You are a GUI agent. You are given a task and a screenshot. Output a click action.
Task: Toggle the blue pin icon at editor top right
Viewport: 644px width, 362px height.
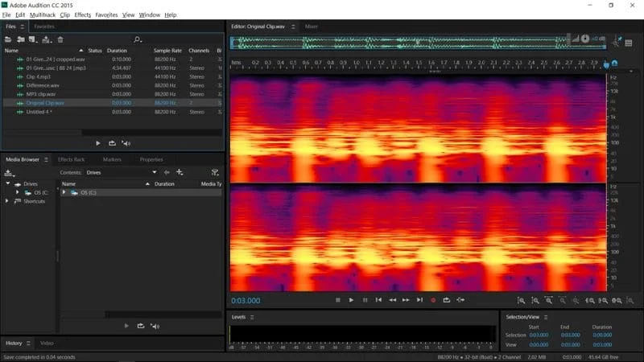tap(619, 39)
